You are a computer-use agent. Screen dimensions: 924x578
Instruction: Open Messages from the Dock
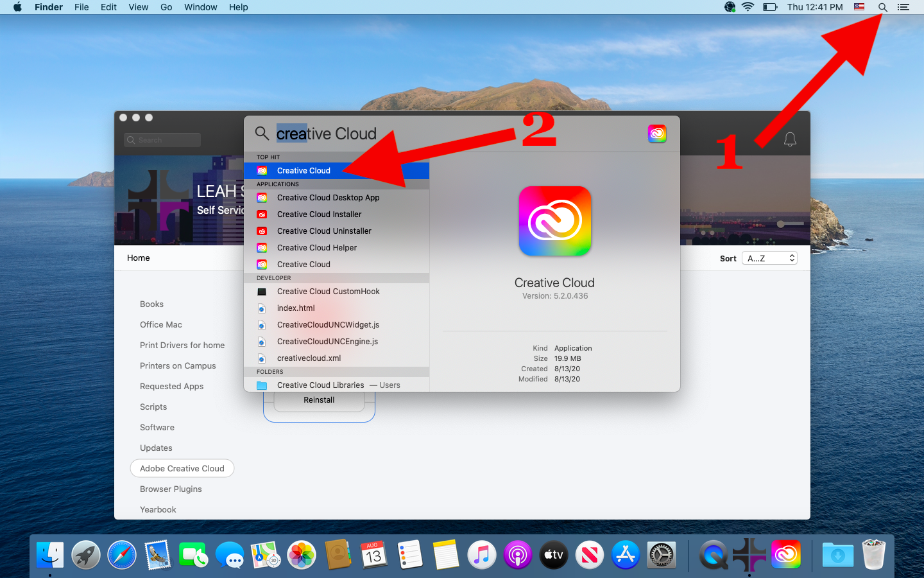pyautogui.click(x=230, y=555)
